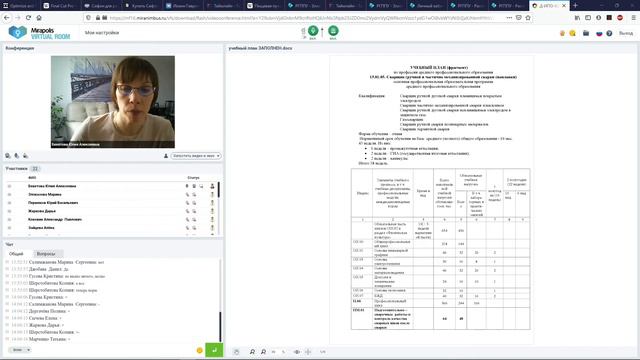Click the chat scrollbar thumb

(x=220, y=327)
